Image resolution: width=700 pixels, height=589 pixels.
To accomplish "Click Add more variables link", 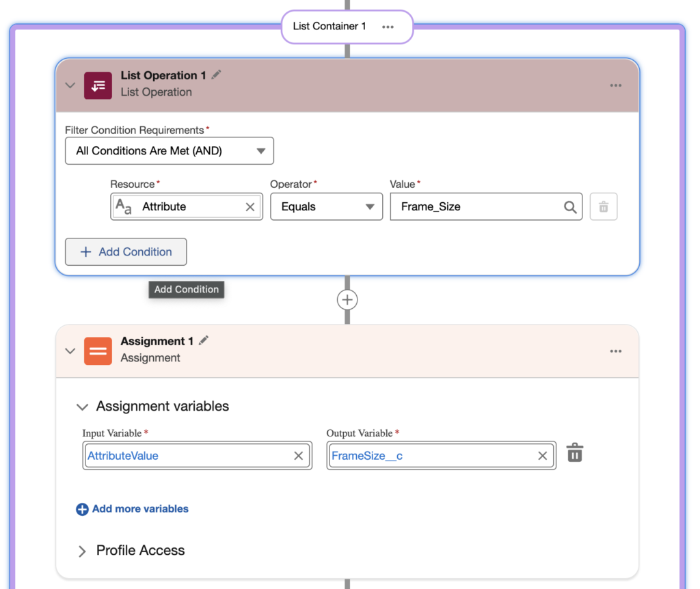I will [132, 508].
